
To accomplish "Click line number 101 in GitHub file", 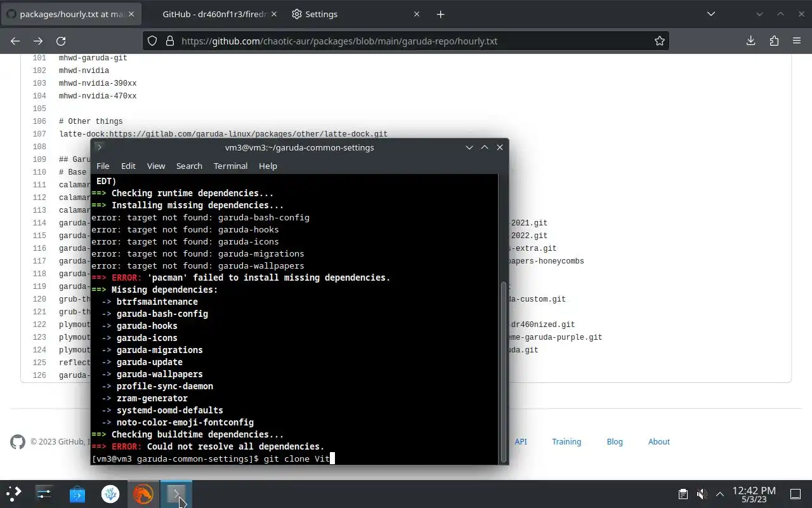I will [x=39, y=58].
